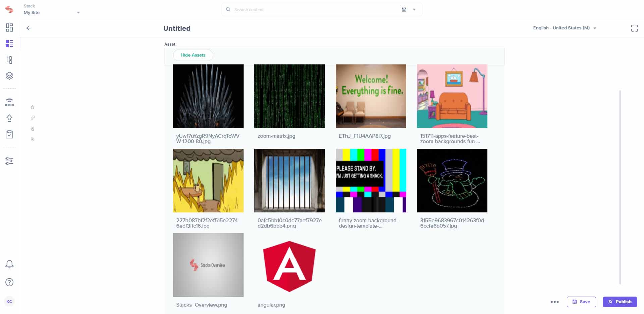Open the Assets layers icon in sidebar
644x314 pixels.
tap(9, 76)
